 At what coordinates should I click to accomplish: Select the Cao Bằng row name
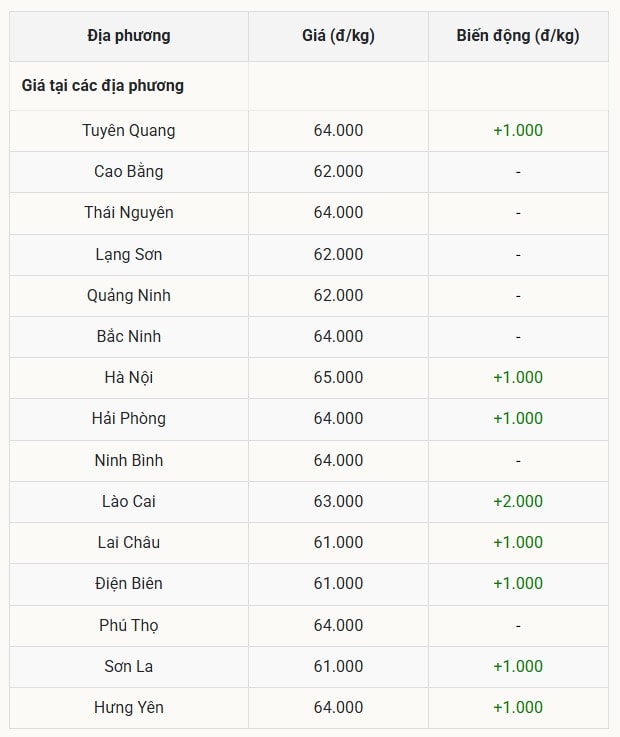pos(129,171)
